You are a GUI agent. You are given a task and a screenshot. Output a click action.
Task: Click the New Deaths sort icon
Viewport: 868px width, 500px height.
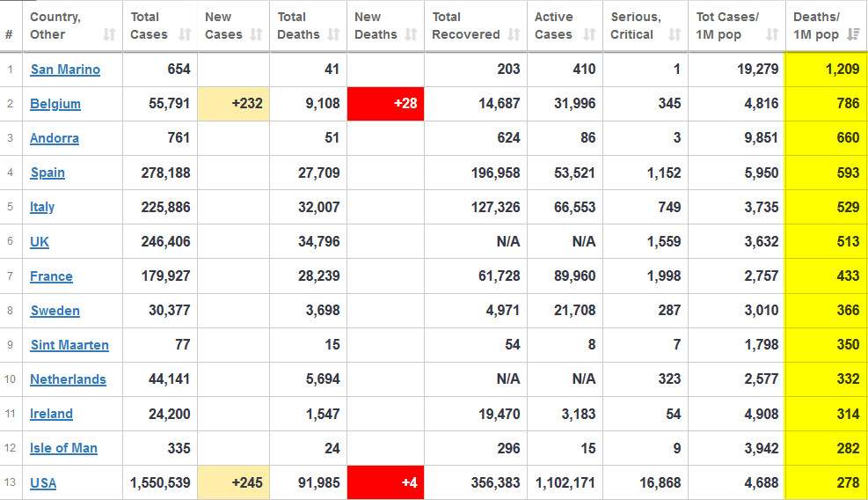411,35
